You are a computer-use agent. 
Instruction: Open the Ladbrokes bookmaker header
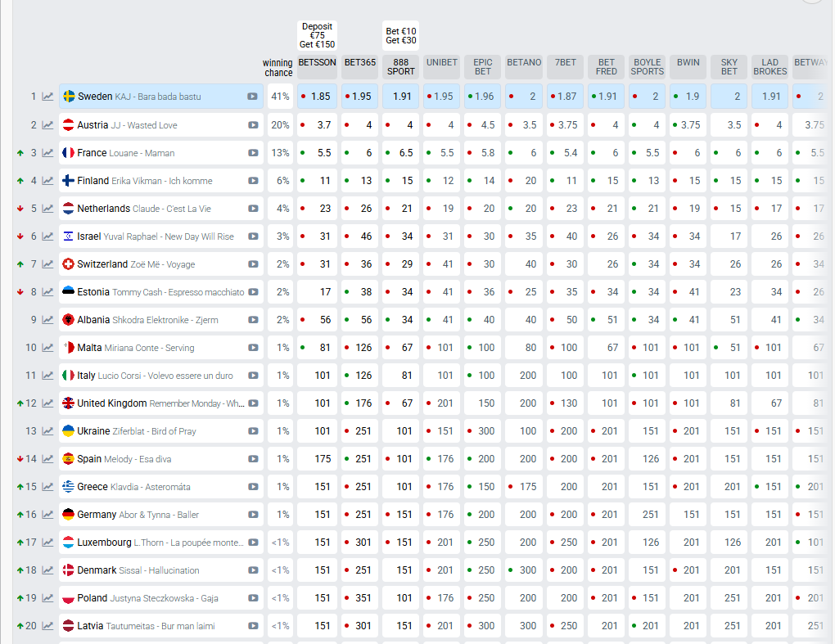click(x=770, y=67)
